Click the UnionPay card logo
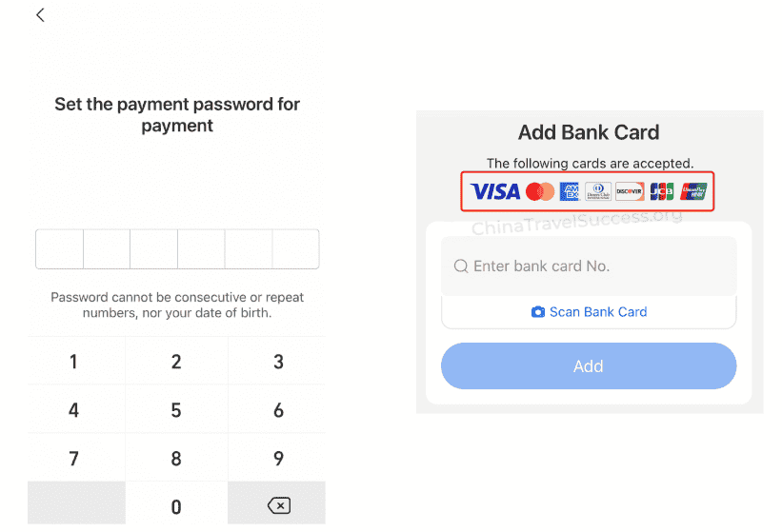 [x=694, y=192]
